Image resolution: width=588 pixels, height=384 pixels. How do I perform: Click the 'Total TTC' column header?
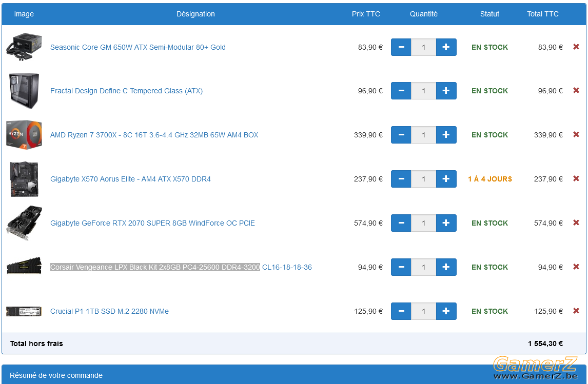543,14
